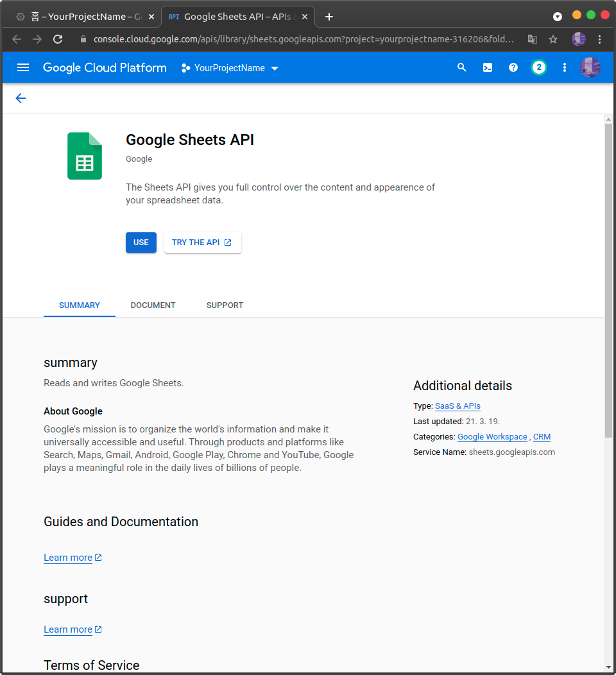
Task: Click the browser back button
Action: click(x=17, y=39)
